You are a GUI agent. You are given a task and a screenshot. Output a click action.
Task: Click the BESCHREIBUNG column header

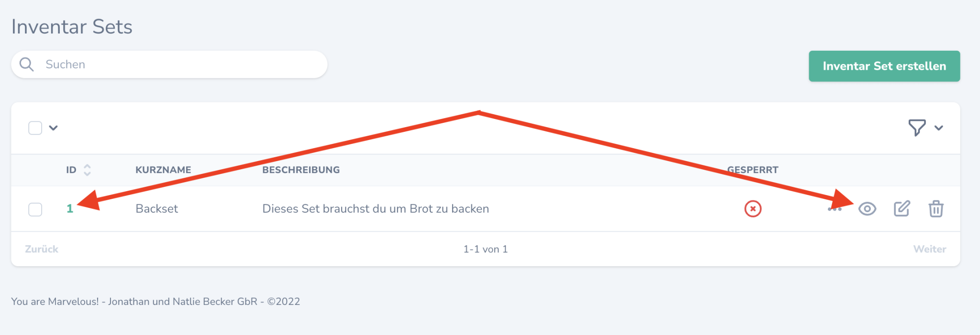coord(301,170)
